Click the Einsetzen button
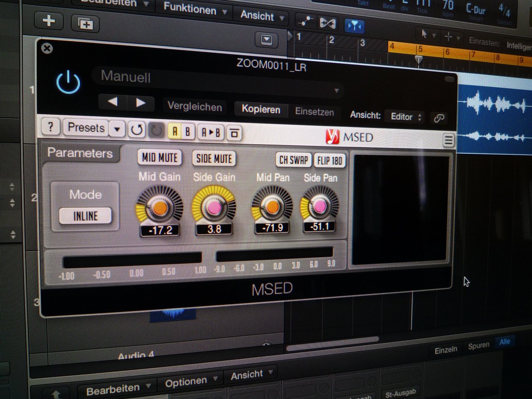532x399 pixels. click(314, 112)
